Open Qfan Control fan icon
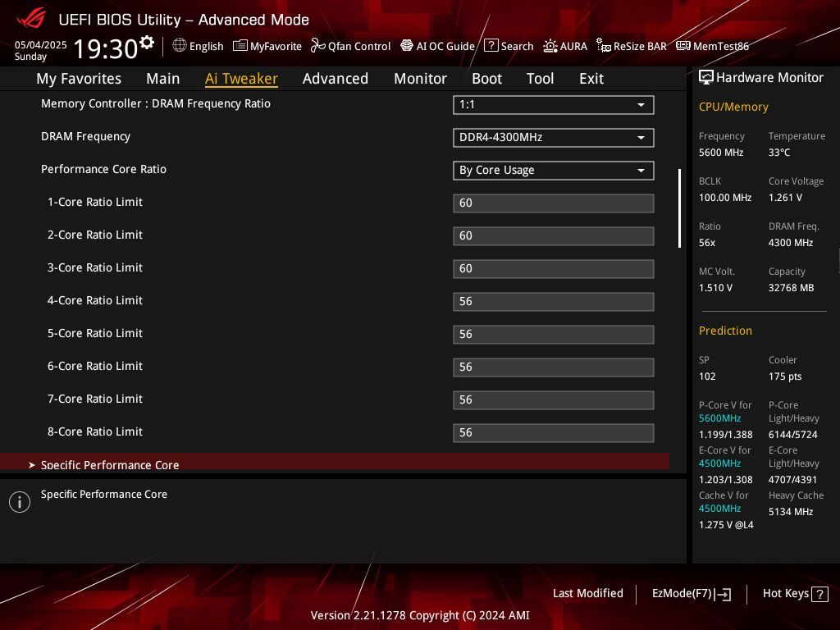This screenshot has width=840, height=630. (x=317, y=46)
